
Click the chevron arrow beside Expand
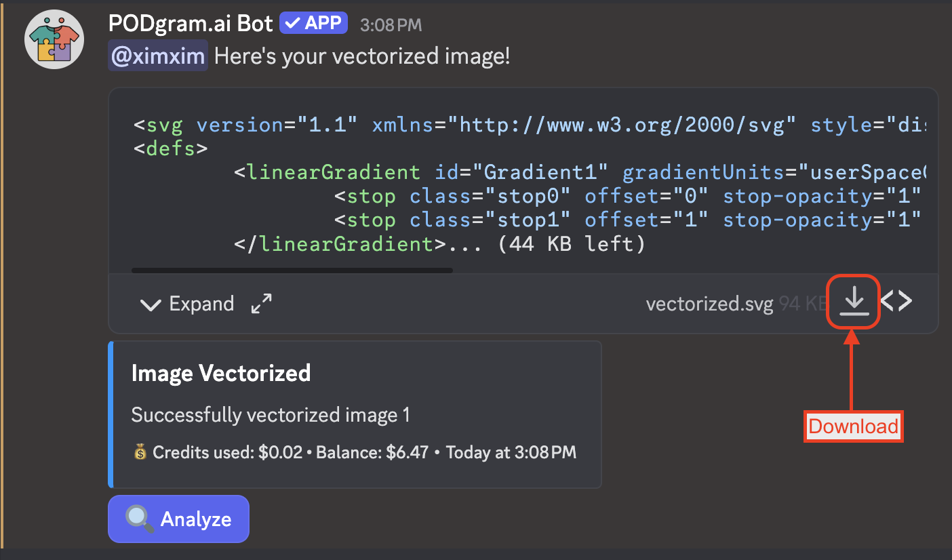[150, 304]
